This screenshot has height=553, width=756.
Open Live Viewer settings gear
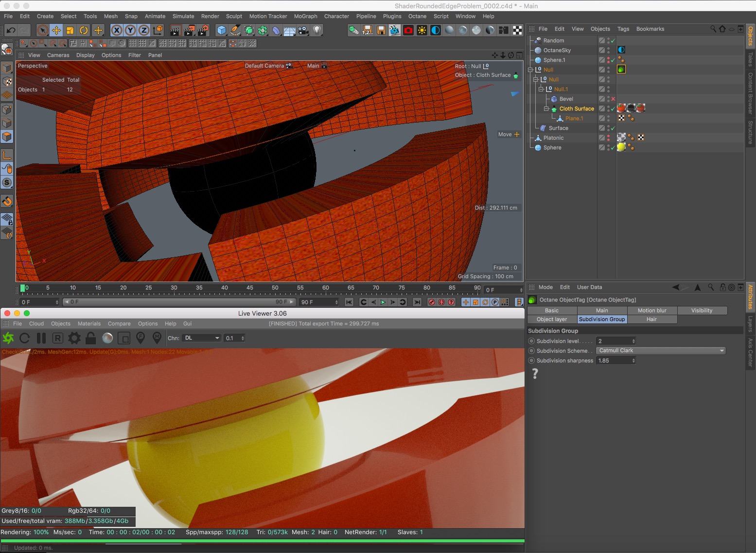[74, 338]
